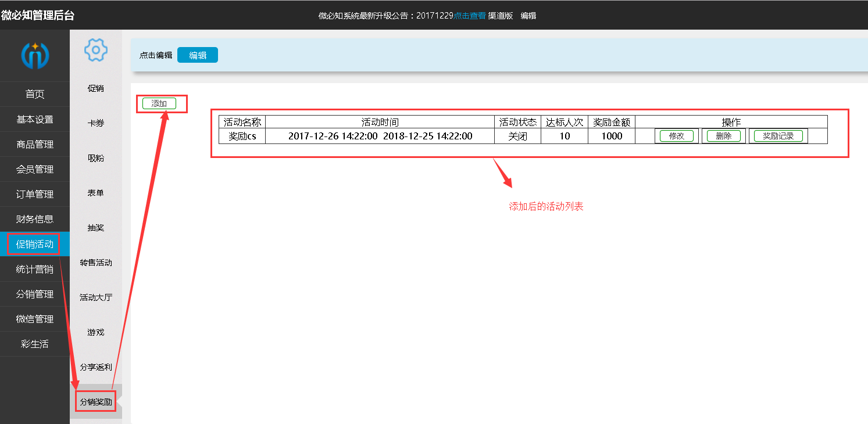Click 修改 for 奖励cs activity
This screenshot has width=868, height=424.
click(676, 136)
